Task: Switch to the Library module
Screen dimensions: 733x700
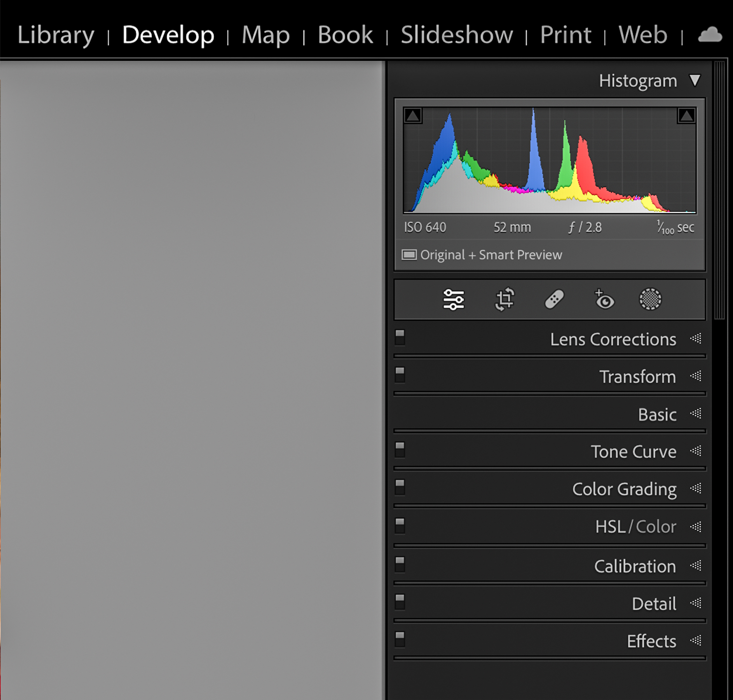Action: pos(56,36)
